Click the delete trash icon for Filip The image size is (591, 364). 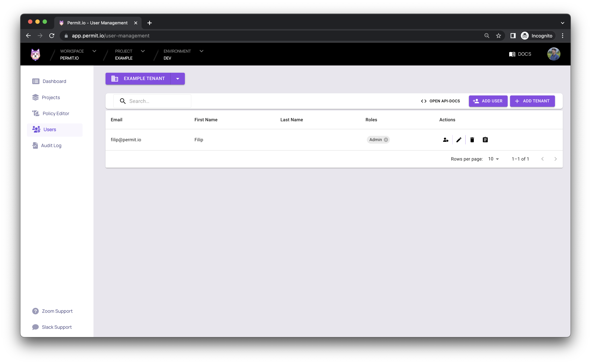(x=472, y=140)
